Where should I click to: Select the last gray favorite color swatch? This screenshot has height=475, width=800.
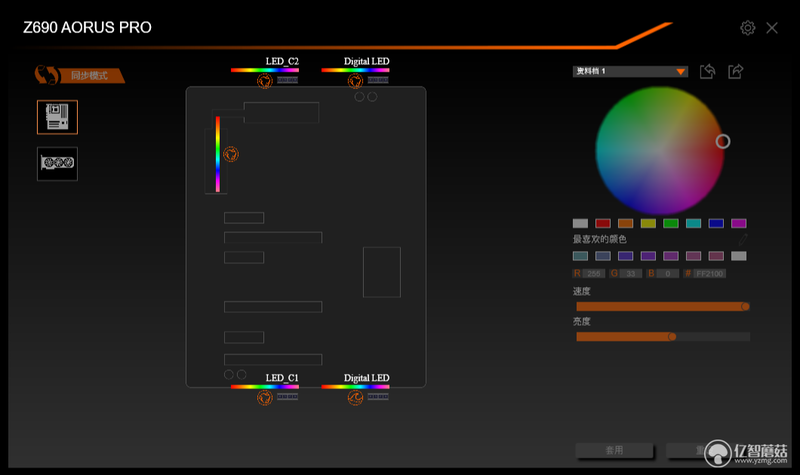pyautogui.click(x=738, y=256)
